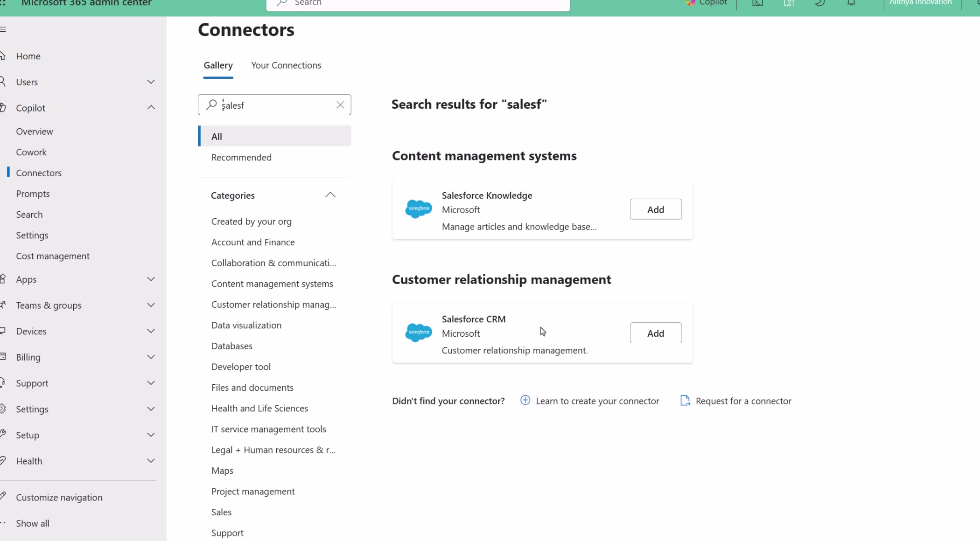Click the plus icon beside Learn to create connector

pos(525,400)
